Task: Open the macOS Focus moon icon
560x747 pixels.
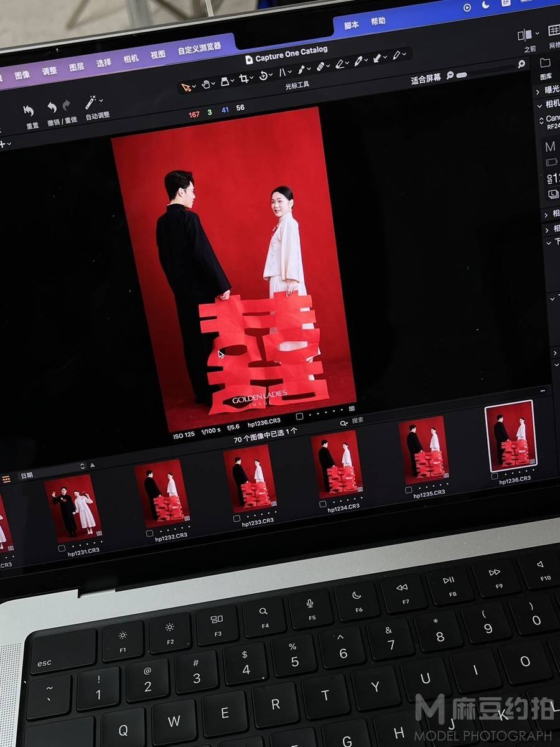Action: coord(485,6)
